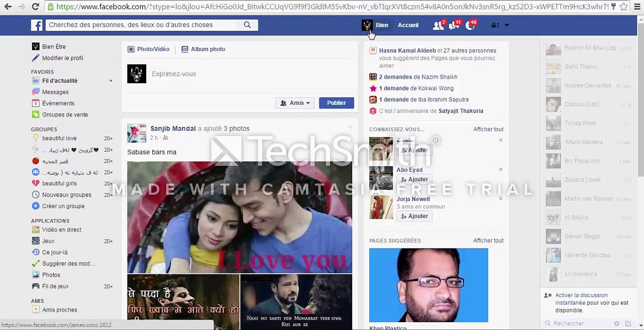
Task: Open Jeux in applications
Action: click(48, 241)
